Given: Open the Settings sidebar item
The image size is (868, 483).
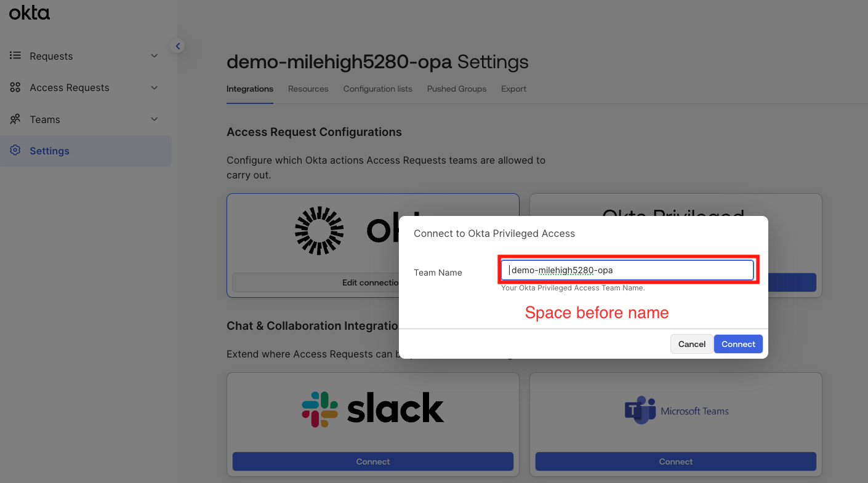Looking at the screenshot, I should 86,151.
